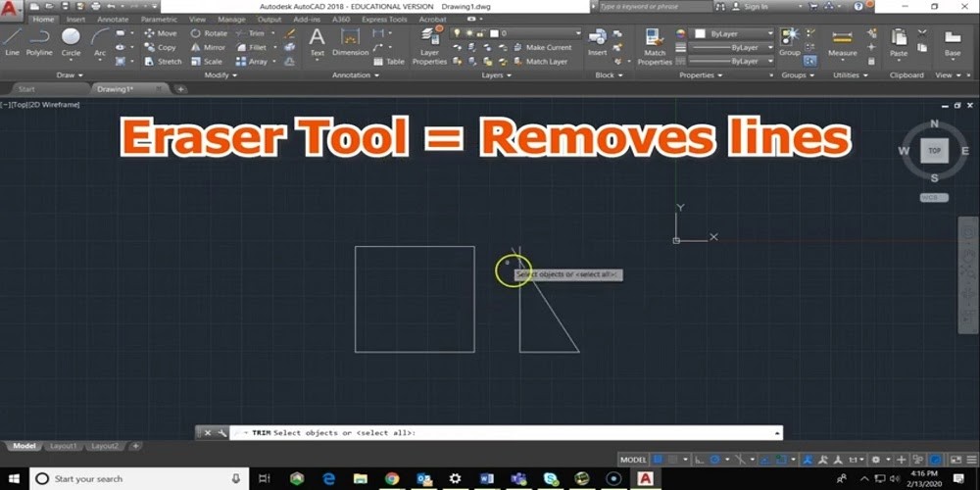This screenshot has height=490, width=980.
Task: Open the layer selection dropdown
Action: [539, 33]
